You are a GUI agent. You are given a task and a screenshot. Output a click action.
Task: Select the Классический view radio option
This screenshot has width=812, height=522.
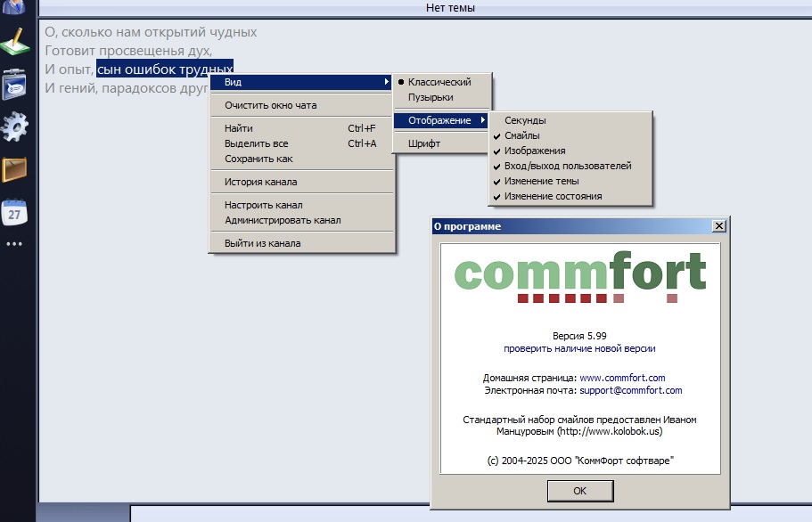coord(439,82)
